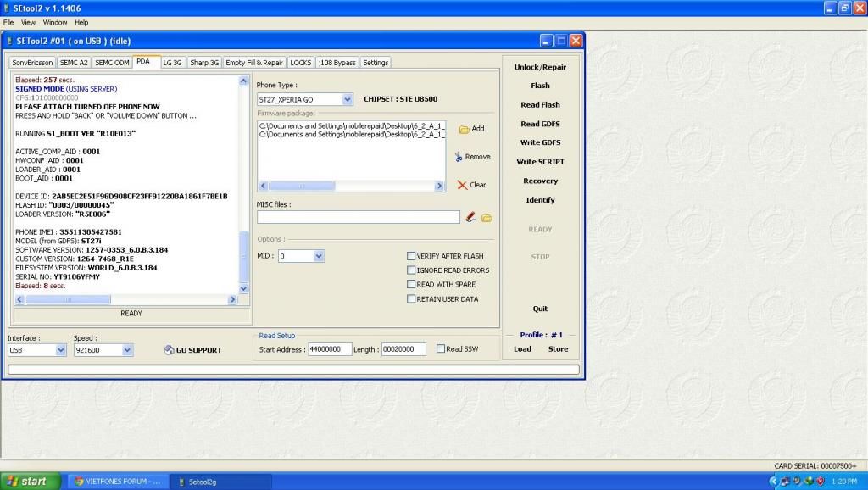
Task: Click the red X Clear icon
Action: pyautogui.click(x=462, y=185)
